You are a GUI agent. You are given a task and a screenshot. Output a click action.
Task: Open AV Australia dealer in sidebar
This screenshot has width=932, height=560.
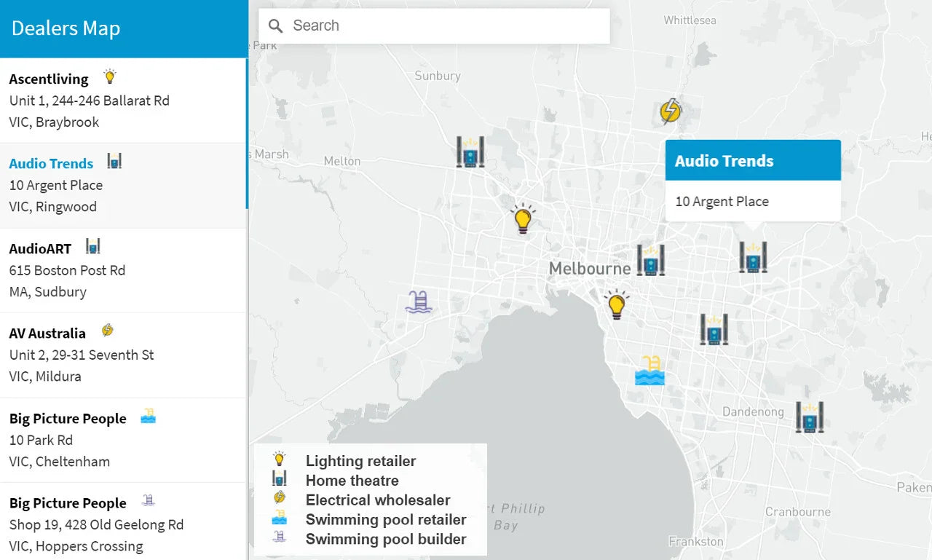click(x=47, y=334)
